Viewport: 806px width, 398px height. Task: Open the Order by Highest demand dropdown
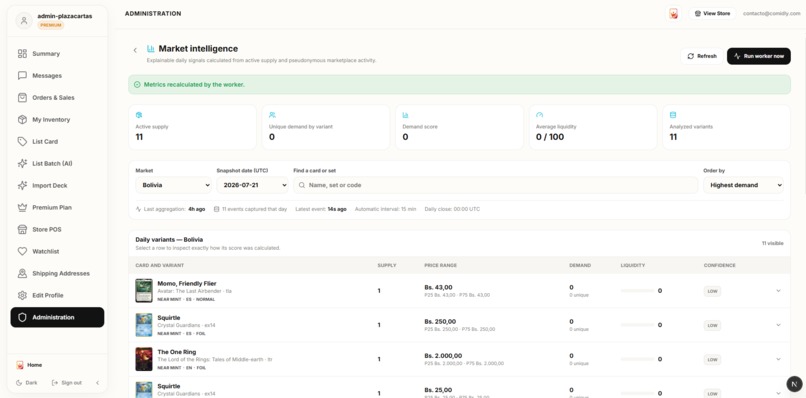pyautogui.click(x=743, y=185)
